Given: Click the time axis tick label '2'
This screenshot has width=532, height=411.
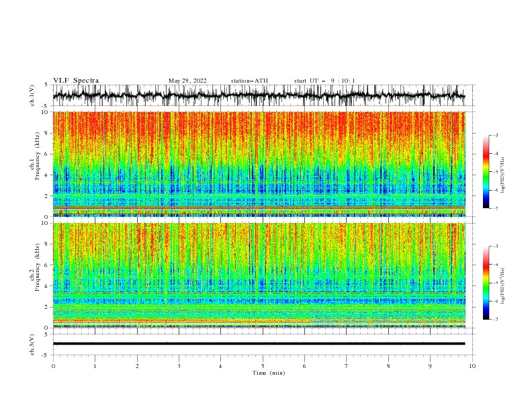Looking at the screenshot, I should [x=137, y=366].
